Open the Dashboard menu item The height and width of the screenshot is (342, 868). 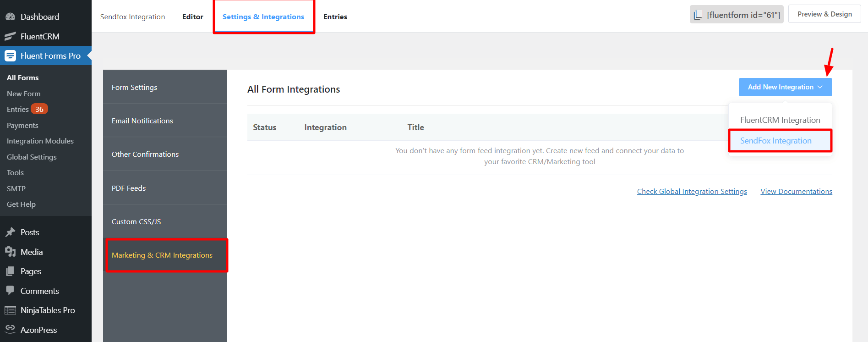click(46, 17)
